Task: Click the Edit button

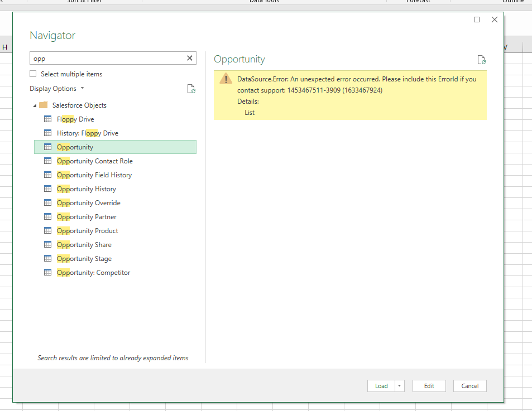Action: pyautogui.click(x=429, y=386)
